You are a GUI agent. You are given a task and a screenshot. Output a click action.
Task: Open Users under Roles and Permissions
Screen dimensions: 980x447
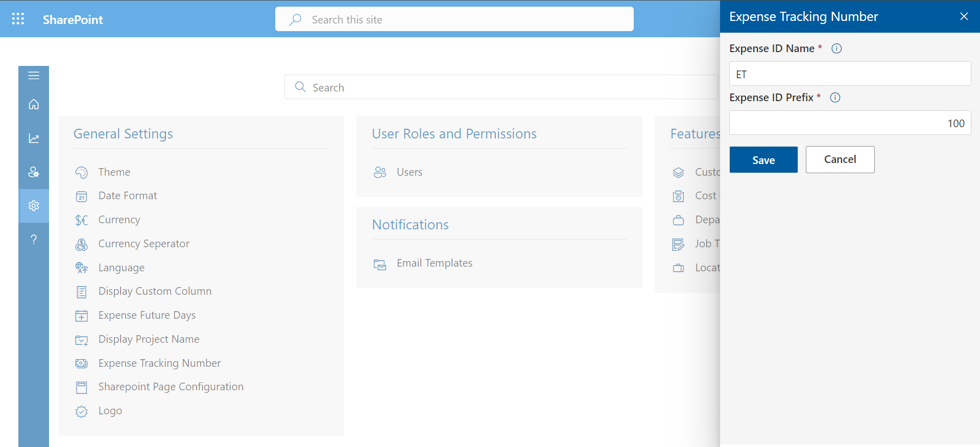click(410, 172)
